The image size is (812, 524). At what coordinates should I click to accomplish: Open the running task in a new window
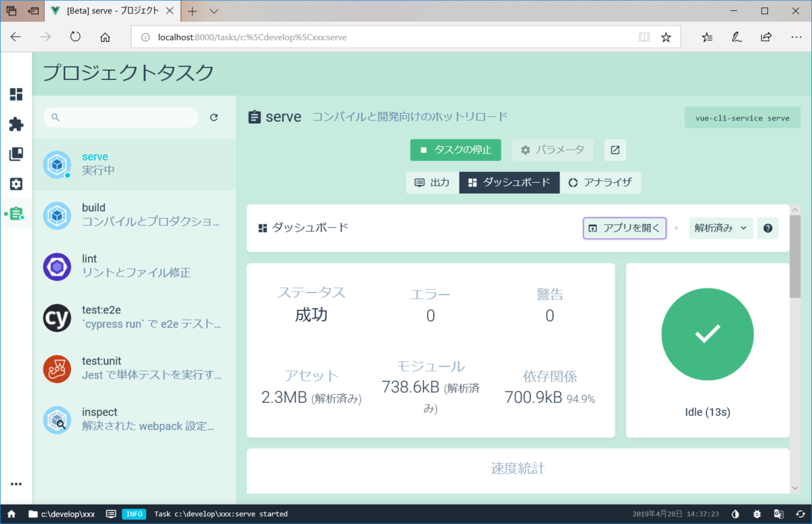click(x=614, y=150)
